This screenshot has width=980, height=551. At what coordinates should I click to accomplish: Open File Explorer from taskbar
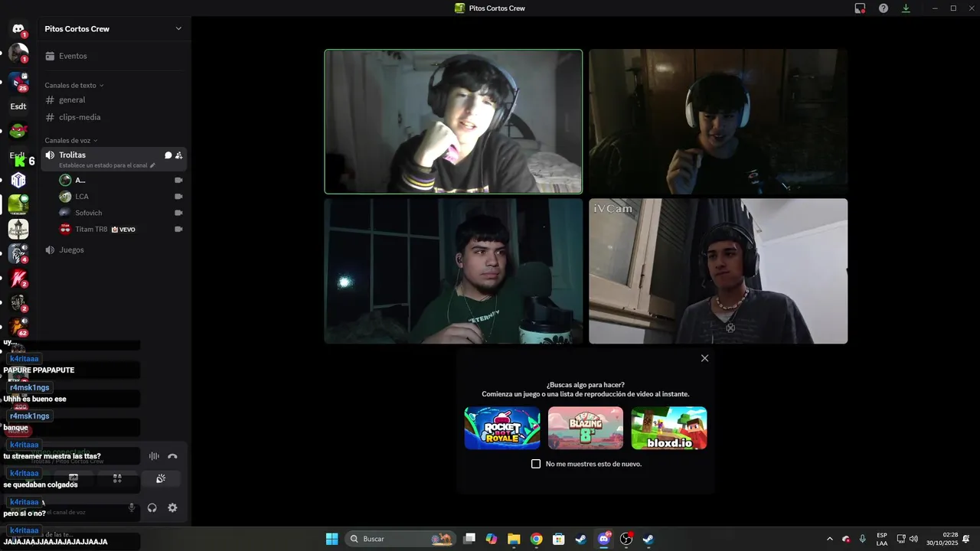tap(514, 539)
